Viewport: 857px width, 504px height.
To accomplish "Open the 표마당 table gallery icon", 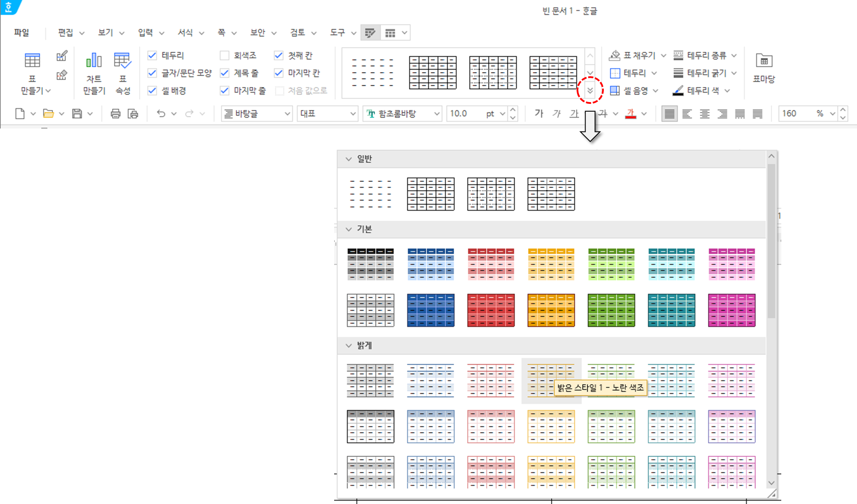I will tap(764, 62).
